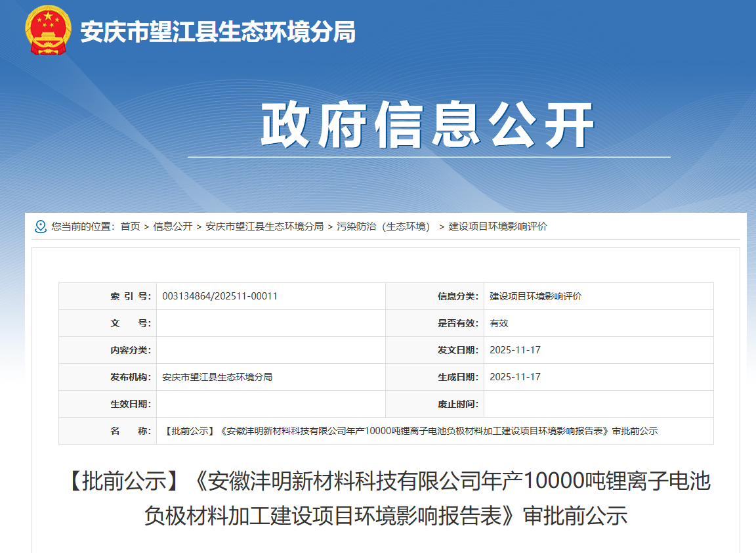
Task: Select 污染防治（生态环境） breadcrumb item
Action: click(385, 227)
